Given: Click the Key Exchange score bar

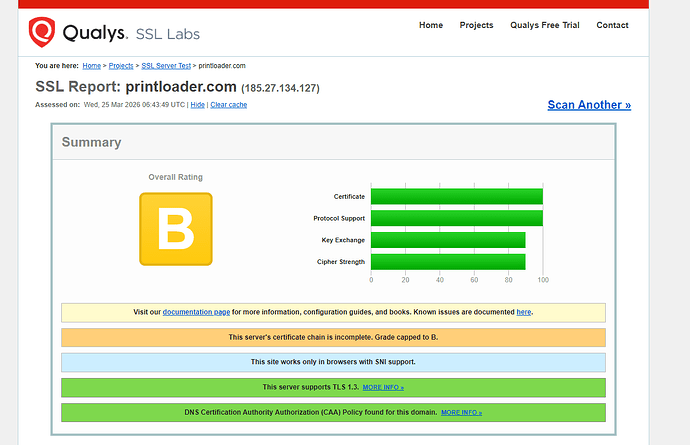Looking at the screenshot, I should [x=448, y=240].
